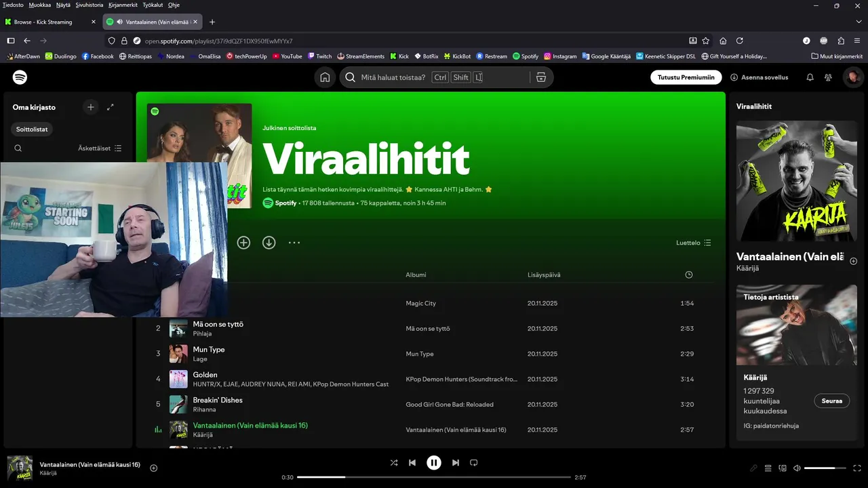Switch to Browse - Kick Streaming tab
The width and height of the screenshot is (868, 488).
pos(51,22)
